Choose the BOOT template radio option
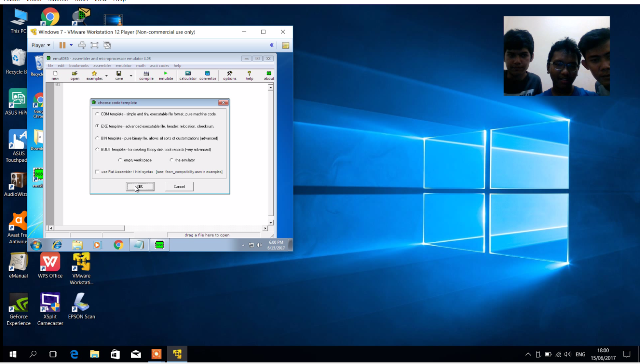640x364 pixels. pos(97,149)
